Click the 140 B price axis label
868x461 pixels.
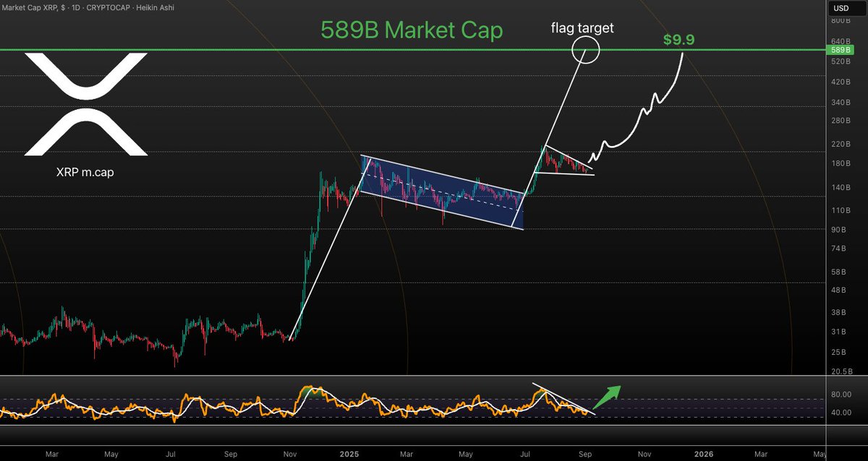[x=841, y=187]
